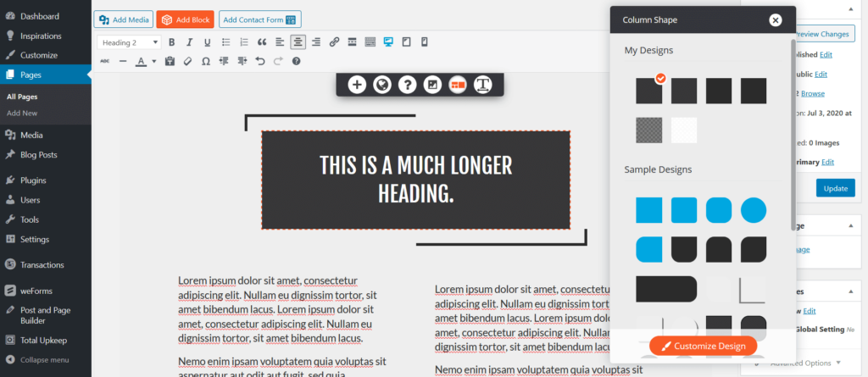The width and height of the screenshot is (868, 377).
Task: Click the Browse link in publish box
Action: coord(813,93)
